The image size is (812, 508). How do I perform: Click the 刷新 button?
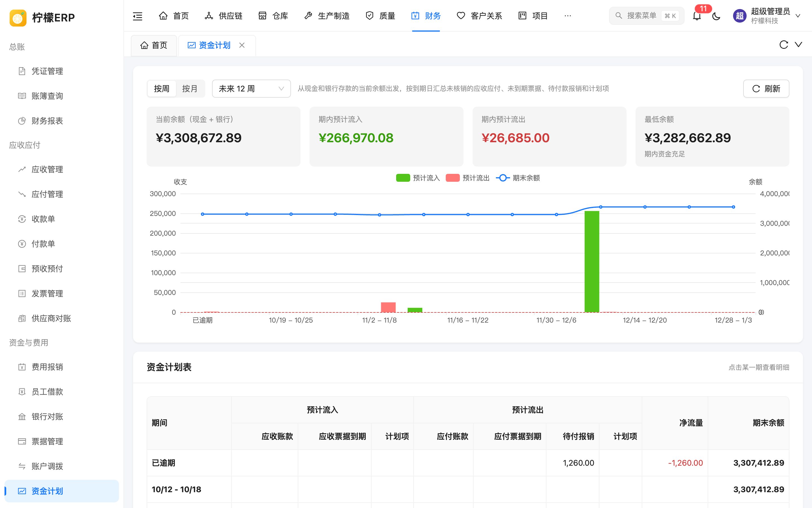[766, 89]
